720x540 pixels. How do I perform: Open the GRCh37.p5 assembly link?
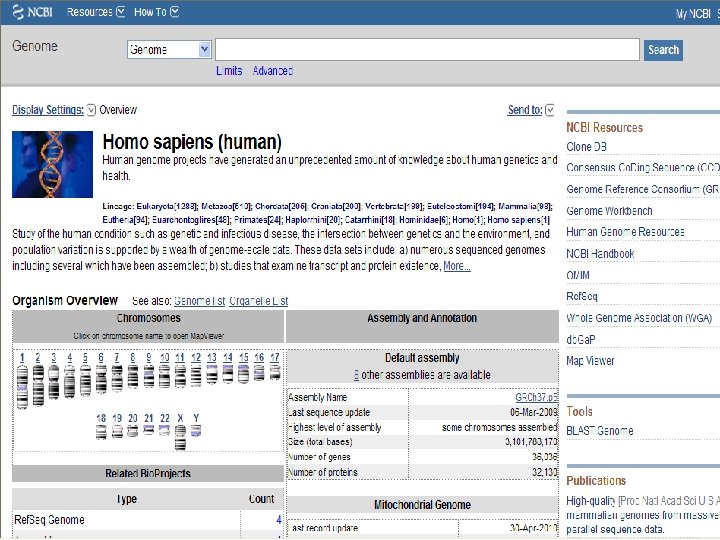(x=536, y=397)
